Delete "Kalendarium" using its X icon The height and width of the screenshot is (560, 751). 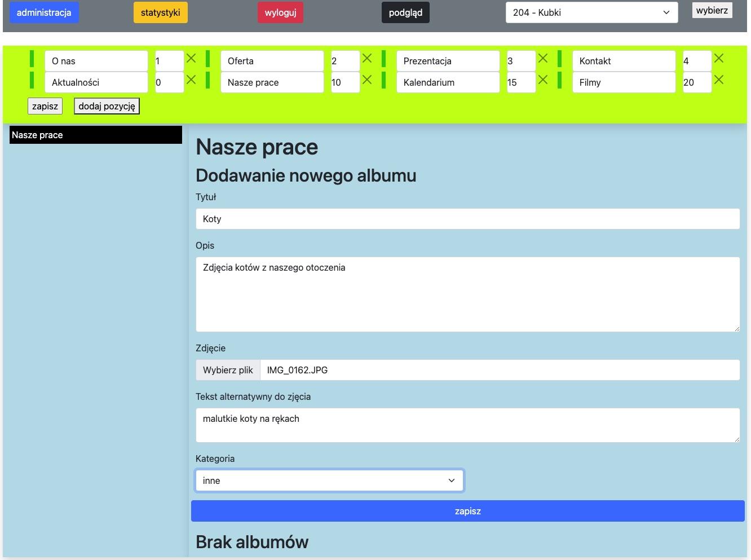tap(543, 80)
